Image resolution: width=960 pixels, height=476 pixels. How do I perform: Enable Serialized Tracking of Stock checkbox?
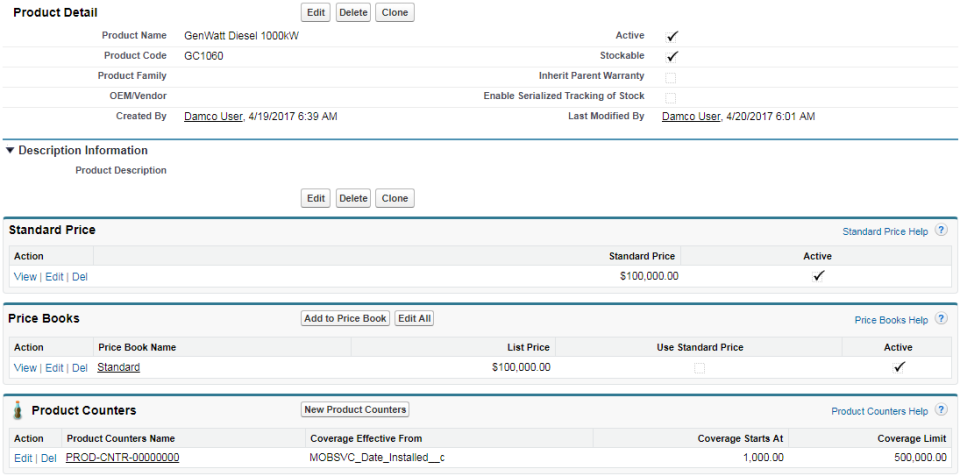click(x=671, y=97)
